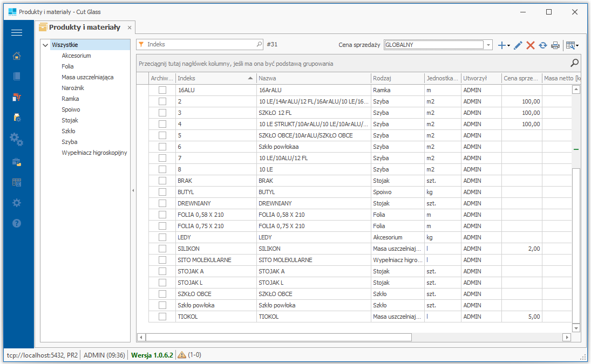Click the pencil edit icon
591x364 pixels.
pyautogui.click(x=518, y=45)
